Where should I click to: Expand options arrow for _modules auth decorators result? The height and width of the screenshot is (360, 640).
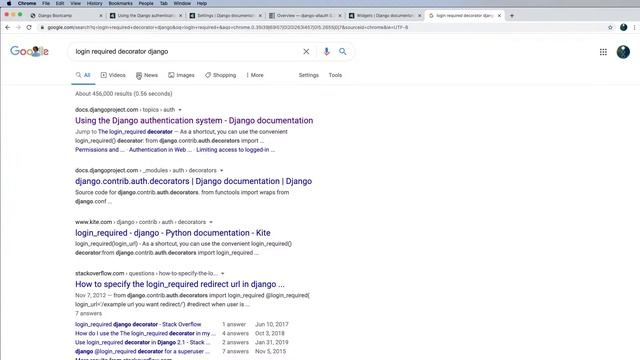point(222,170)
